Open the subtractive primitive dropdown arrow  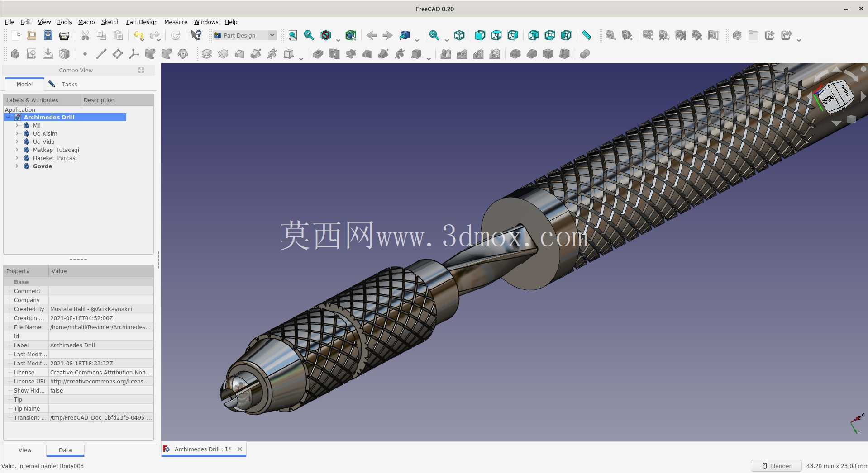(429, 58)
